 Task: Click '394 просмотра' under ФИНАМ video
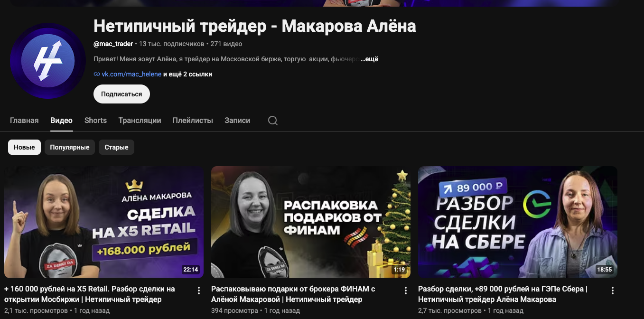234,311
